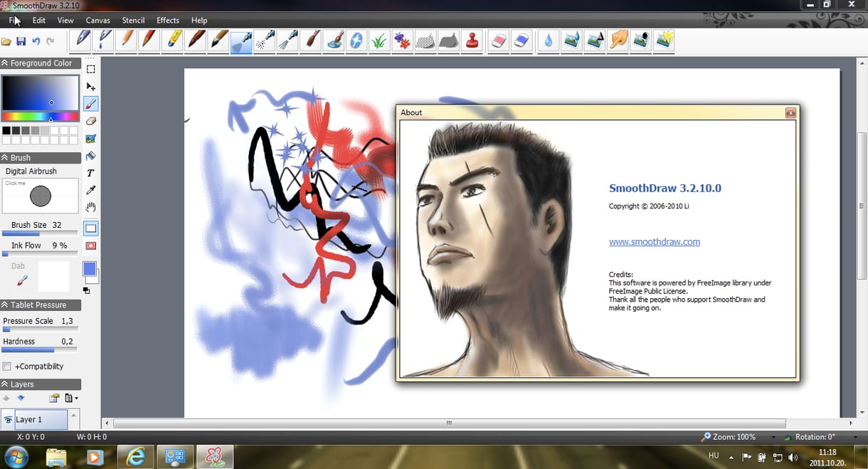868x469 pixels.
Task: Pick the black preset color swatch
Action: click(x=6, y=131)
